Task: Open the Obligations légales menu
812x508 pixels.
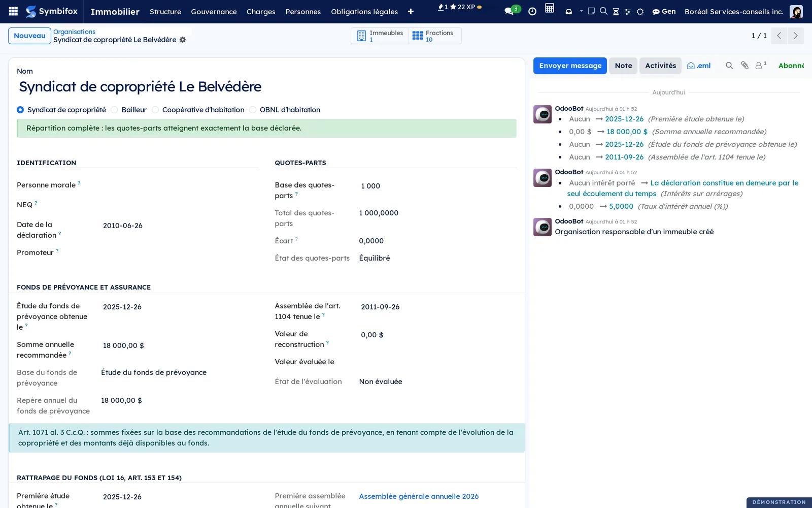Action: coord(364,11)
